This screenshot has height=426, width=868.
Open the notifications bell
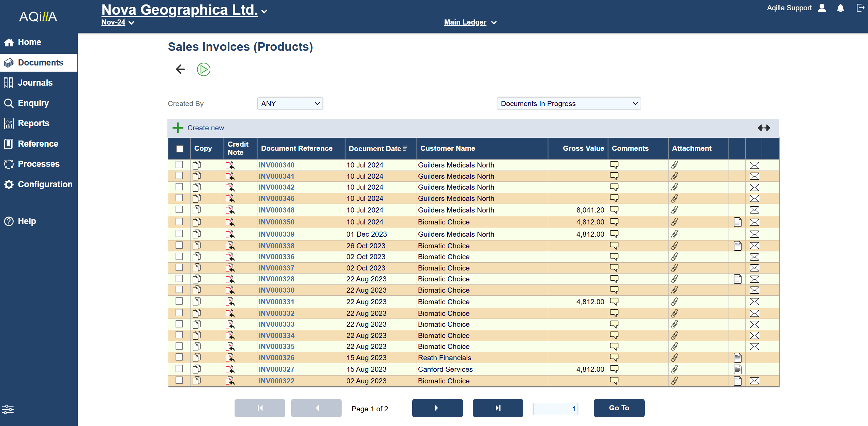click(840, 8)
